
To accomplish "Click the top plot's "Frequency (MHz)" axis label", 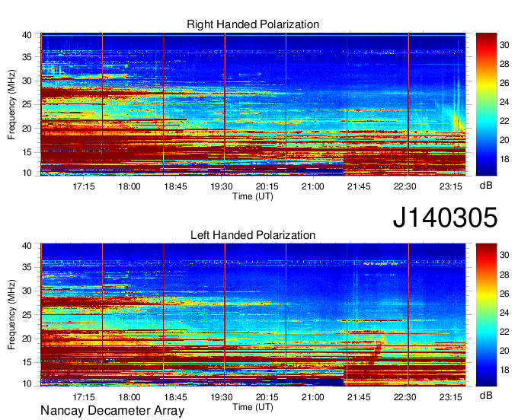I will pyautogui.click(x=11, y=104).
